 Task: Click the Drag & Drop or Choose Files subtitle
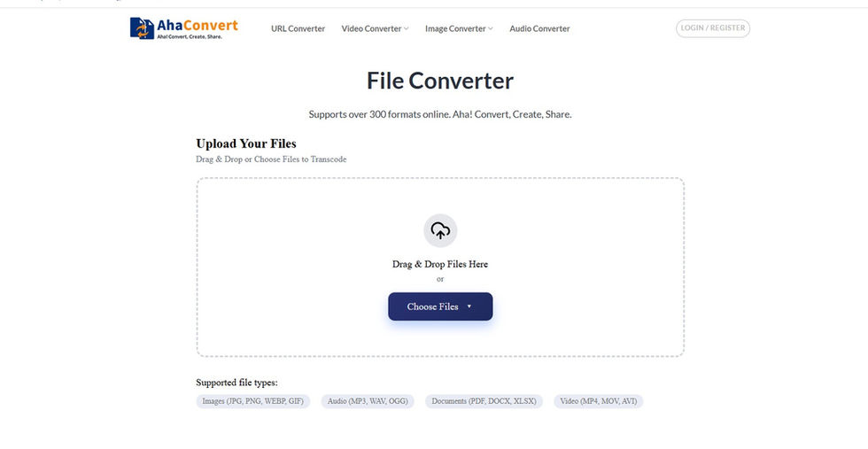pos(271,159)
